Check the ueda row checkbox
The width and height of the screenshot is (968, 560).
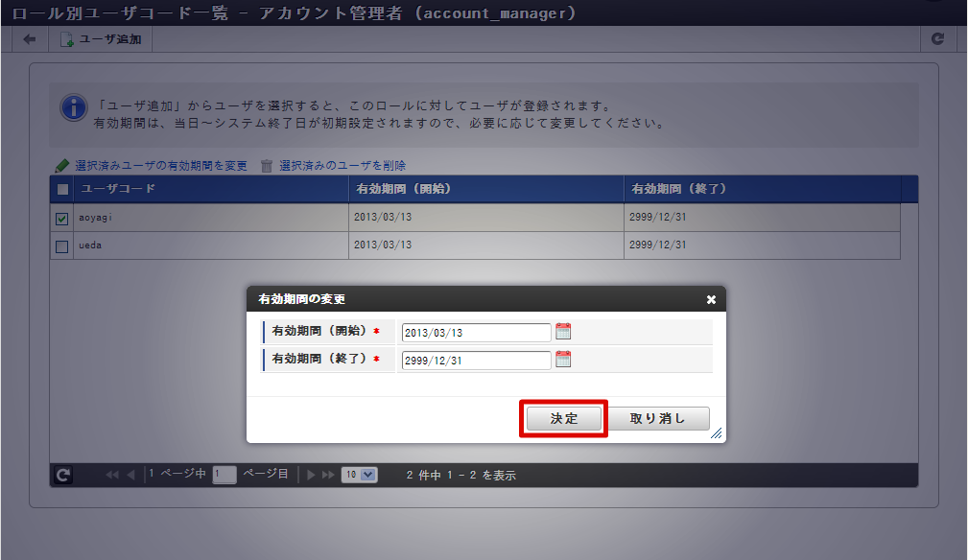61,246
